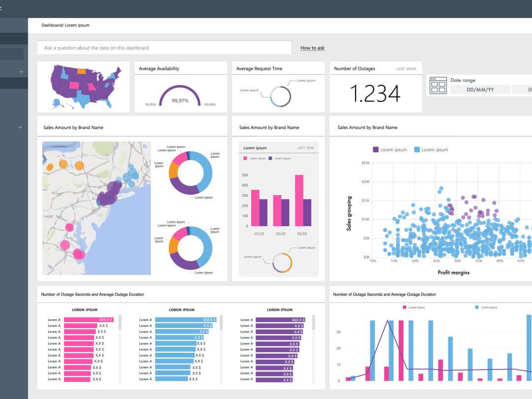This screenshot has width=532, height=399.
Task: Click the Profit margins axis title
Action: (x=454, y=272)
